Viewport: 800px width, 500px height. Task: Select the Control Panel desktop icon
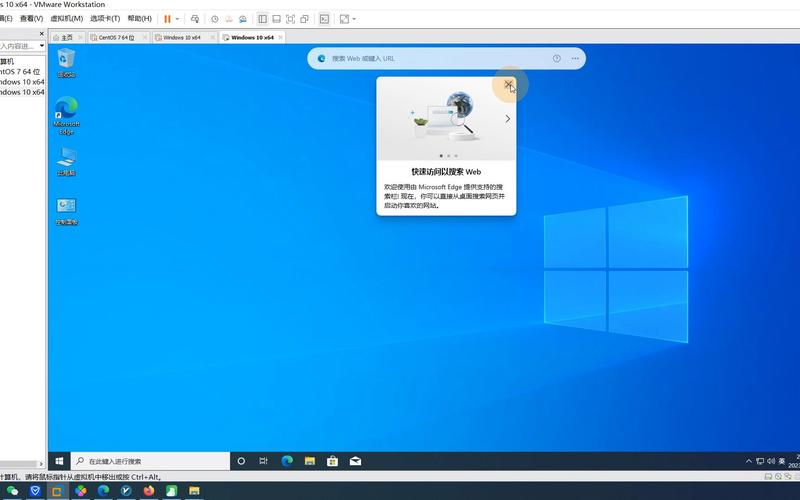(x=66, y=211)
